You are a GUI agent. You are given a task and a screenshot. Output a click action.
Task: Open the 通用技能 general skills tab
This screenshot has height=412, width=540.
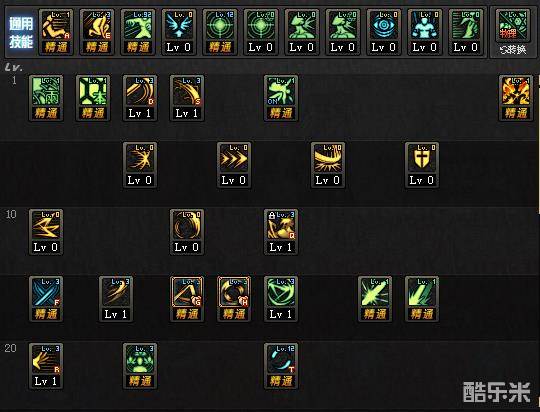point(21,33)
